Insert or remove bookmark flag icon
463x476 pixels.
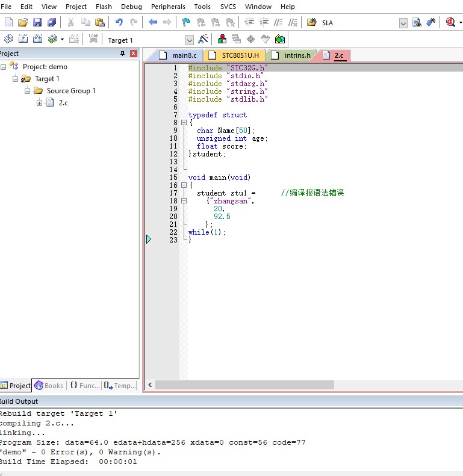[186, 22]
